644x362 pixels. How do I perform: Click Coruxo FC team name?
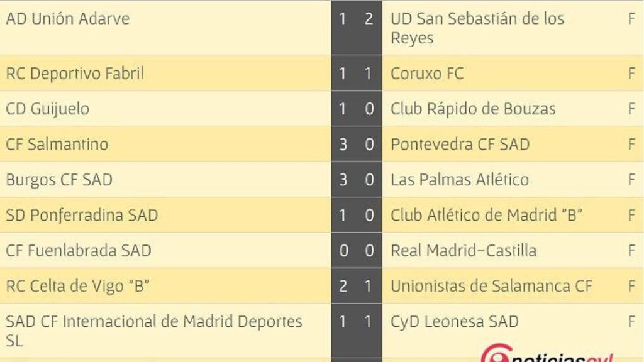click(x=427, y=74)
